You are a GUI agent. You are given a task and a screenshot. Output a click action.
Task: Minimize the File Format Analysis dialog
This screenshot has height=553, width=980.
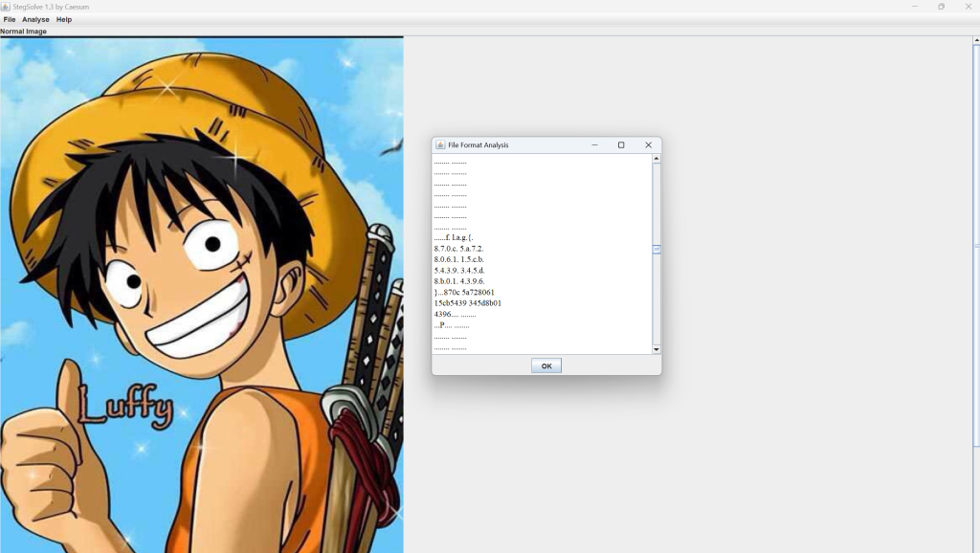click(x=594, y=145)
